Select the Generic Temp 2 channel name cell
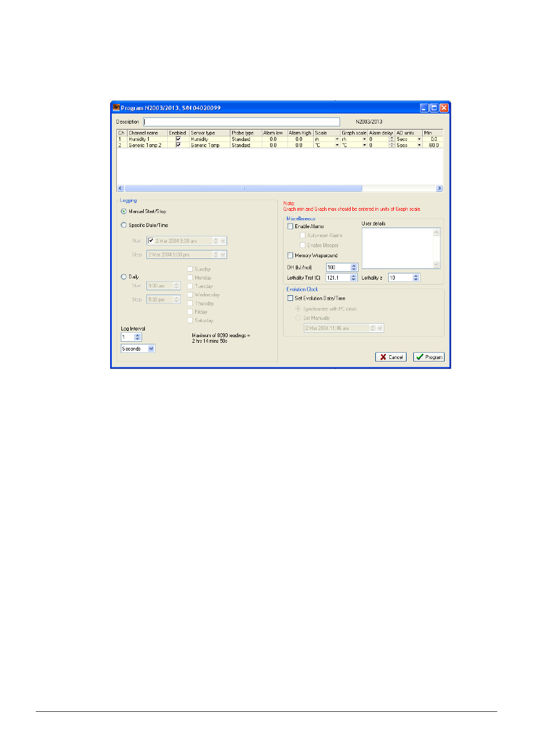The width and height of the screenshot is (533, 756). pyautogui.click(x=148, y=145)
